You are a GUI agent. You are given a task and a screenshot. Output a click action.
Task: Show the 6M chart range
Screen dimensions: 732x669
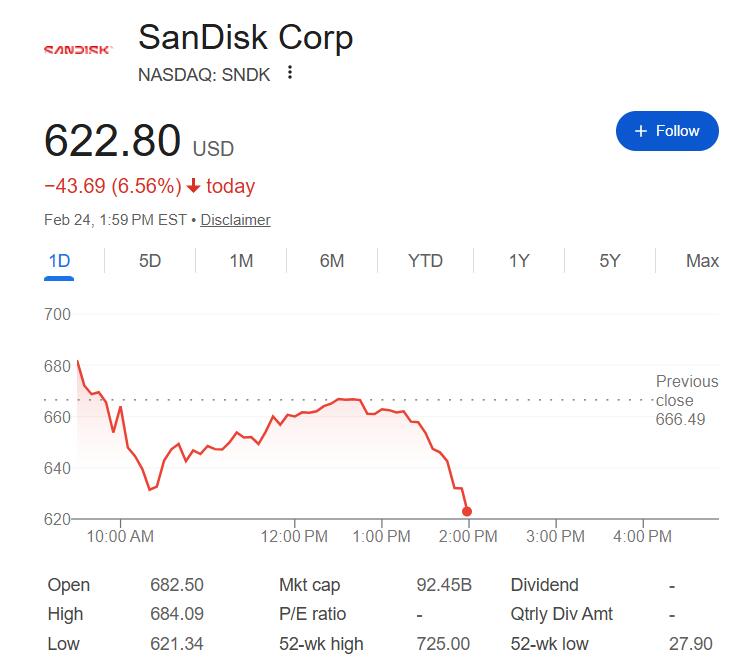(x=332, y=261)
